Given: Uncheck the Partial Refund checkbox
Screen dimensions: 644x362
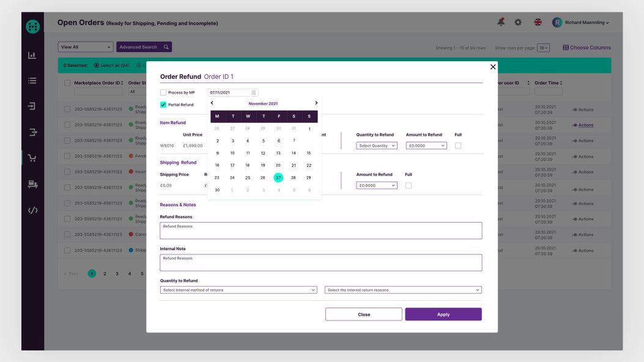Looking at the screenshot, I should [x=163, y=105].
